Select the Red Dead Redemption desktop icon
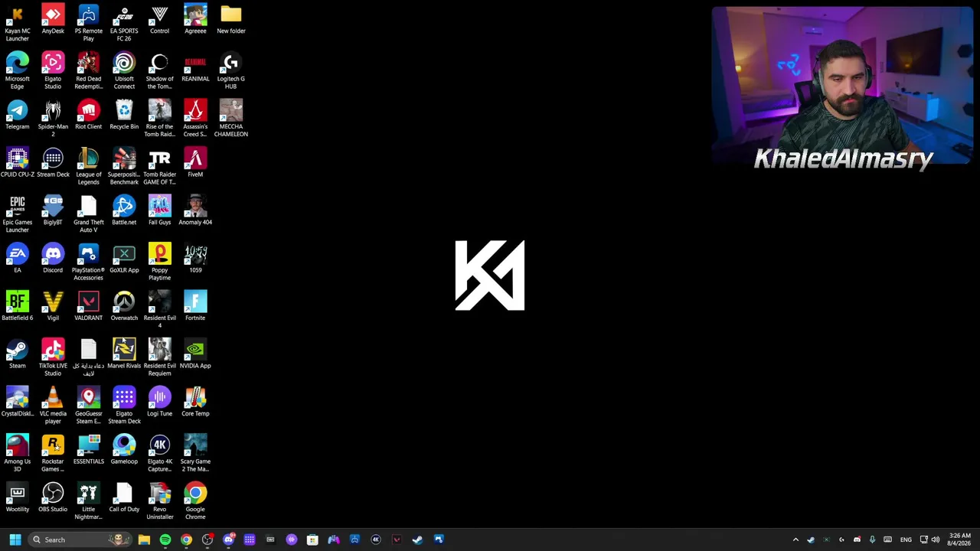The image size is (980, 551). coord(88,71)
